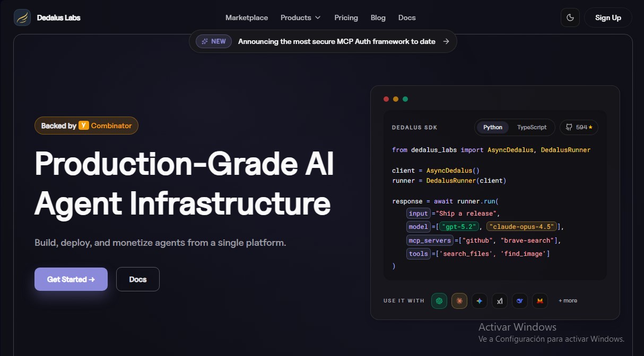Select the DeepSeek whale provider icon

click(x=520, y=301)
